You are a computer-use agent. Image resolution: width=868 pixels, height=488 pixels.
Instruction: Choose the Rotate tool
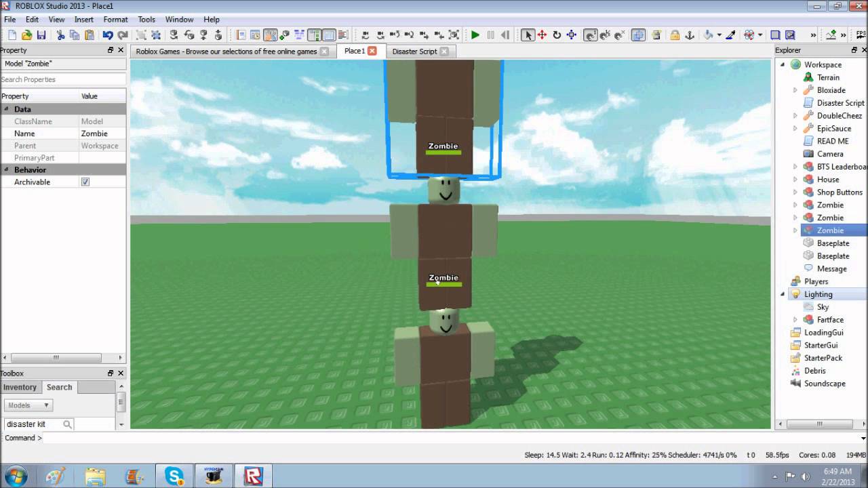557,35
